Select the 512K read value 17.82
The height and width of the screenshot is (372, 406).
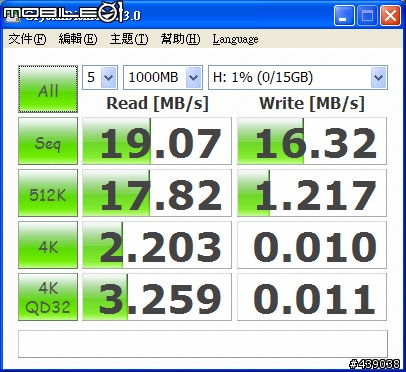pyautogui.click(x=157, y=193)
